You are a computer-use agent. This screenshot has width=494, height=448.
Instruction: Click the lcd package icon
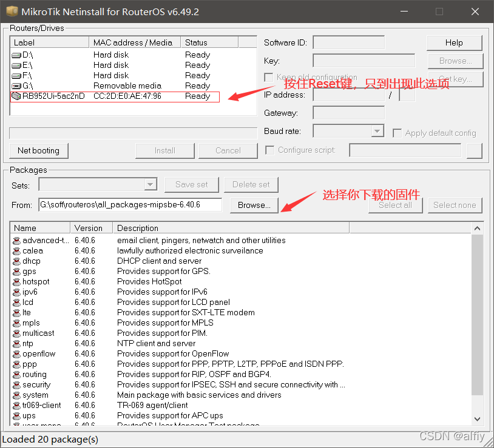coord(16,303)
